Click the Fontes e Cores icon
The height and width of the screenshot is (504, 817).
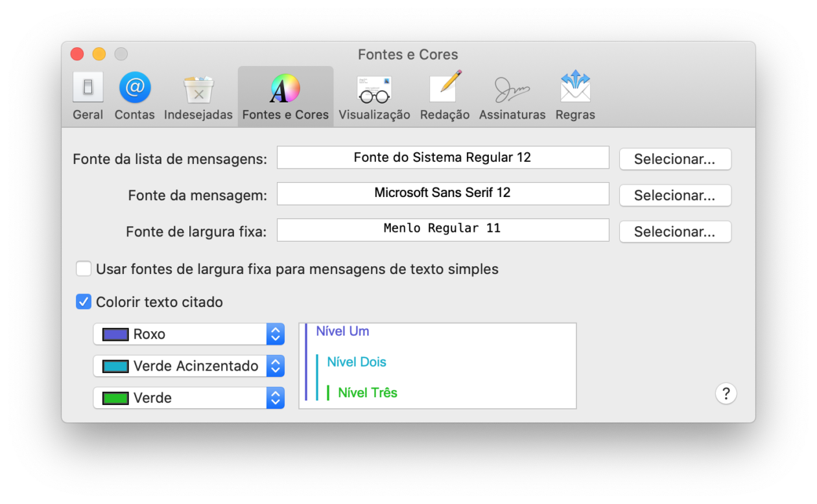coord(285,95)
